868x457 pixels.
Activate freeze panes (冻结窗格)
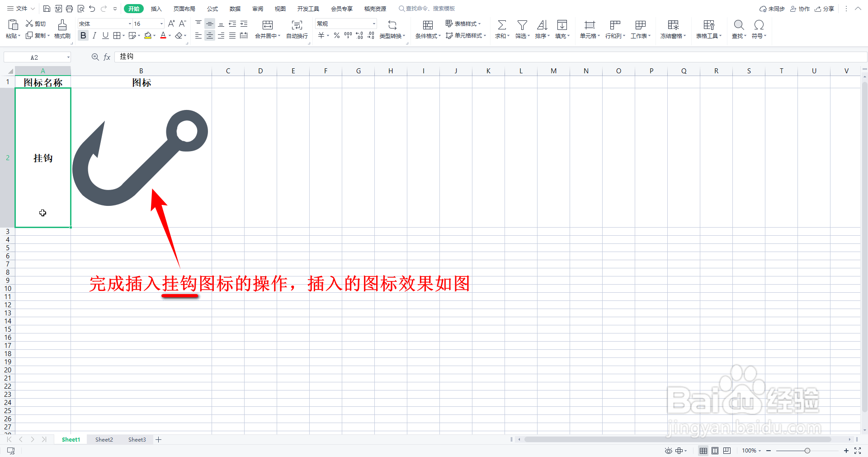coord(673,29)
